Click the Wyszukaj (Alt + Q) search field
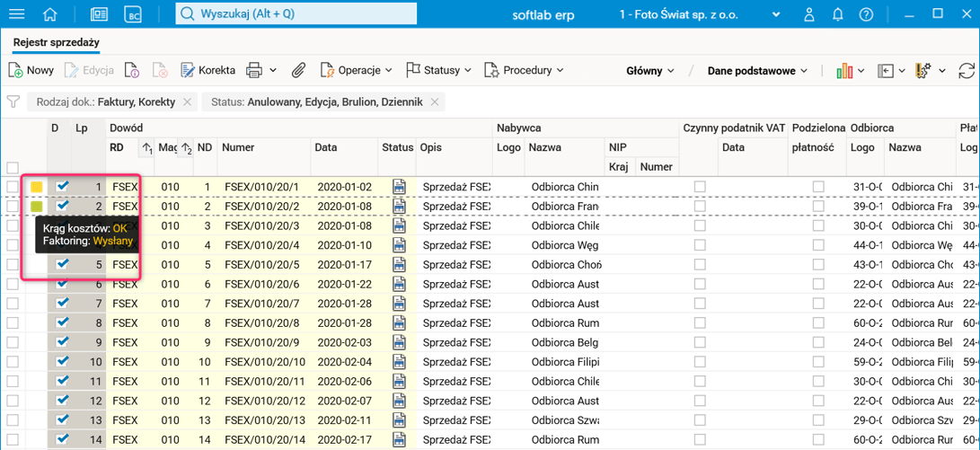Image resolution: width=980 pixels, height=450 pixels. pos(296,13)
